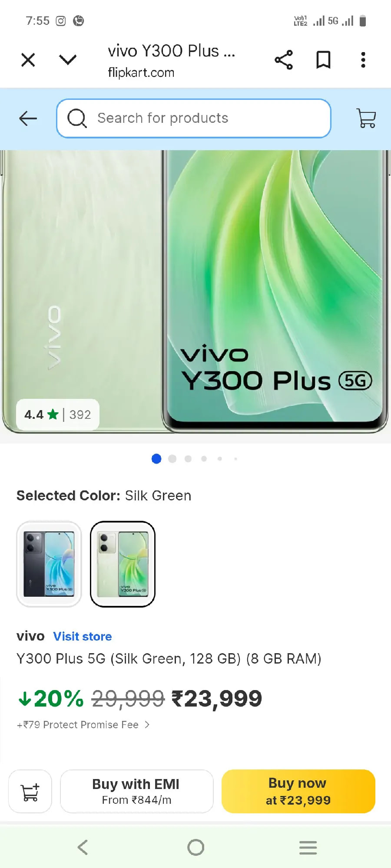Tap the Search for products field
The height and width of the screenshot is (868, 391).
pyautogui.click(x=194, y=118)
